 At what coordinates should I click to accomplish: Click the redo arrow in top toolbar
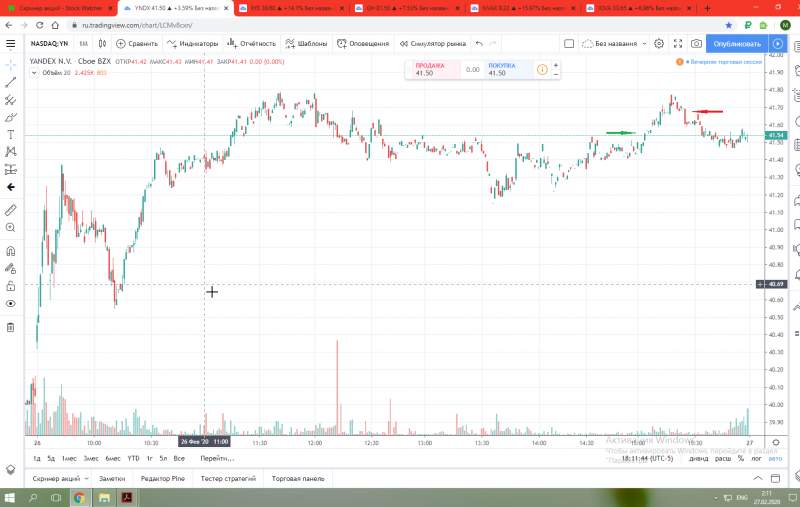click(x=493, y=44)
